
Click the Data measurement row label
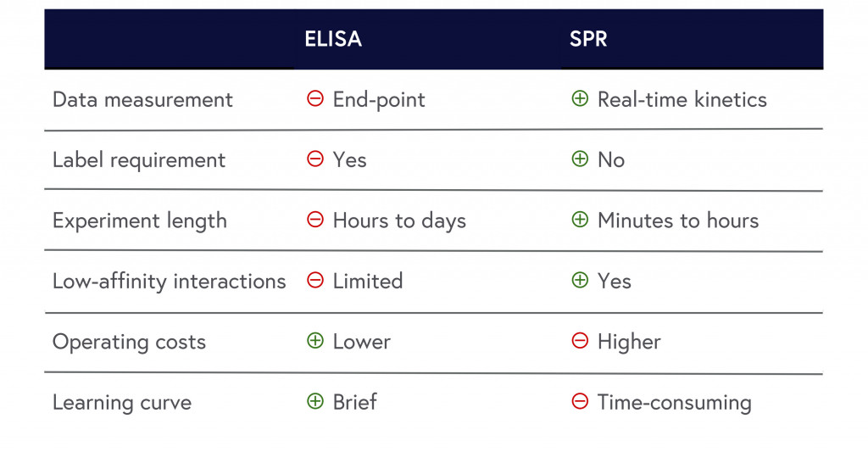click(x=142, y=100)
